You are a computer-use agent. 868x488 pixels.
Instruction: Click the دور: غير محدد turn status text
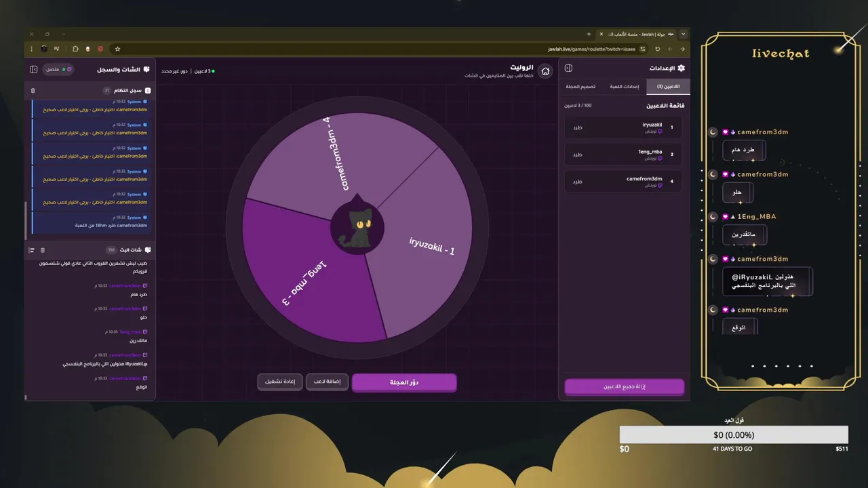(x=175, y=71)
